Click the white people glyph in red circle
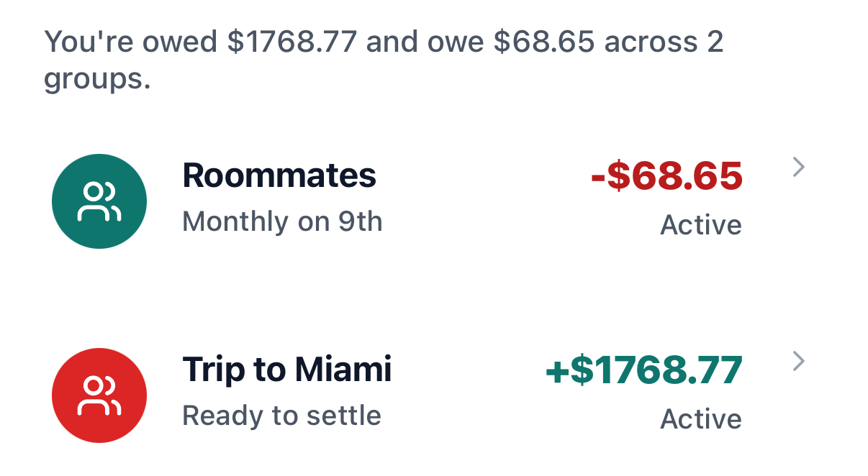The width and height of the screenshot is (868, 476). 99,395
